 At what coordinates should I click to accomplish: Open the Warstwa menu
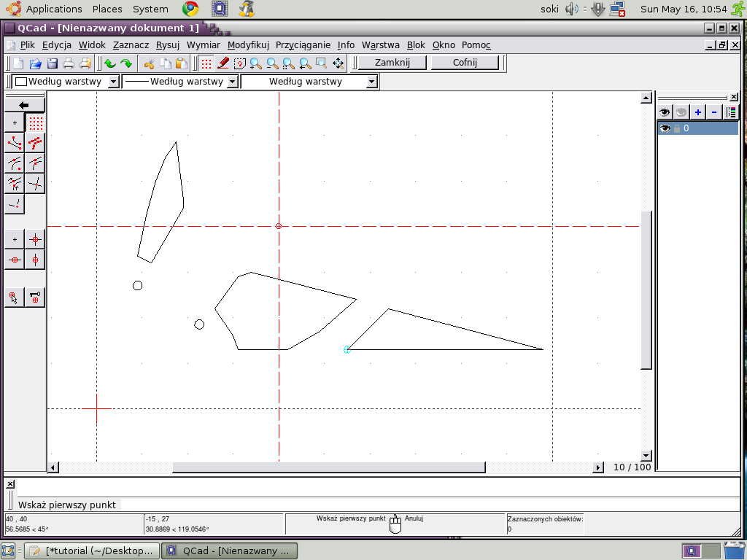click(381, 45)
